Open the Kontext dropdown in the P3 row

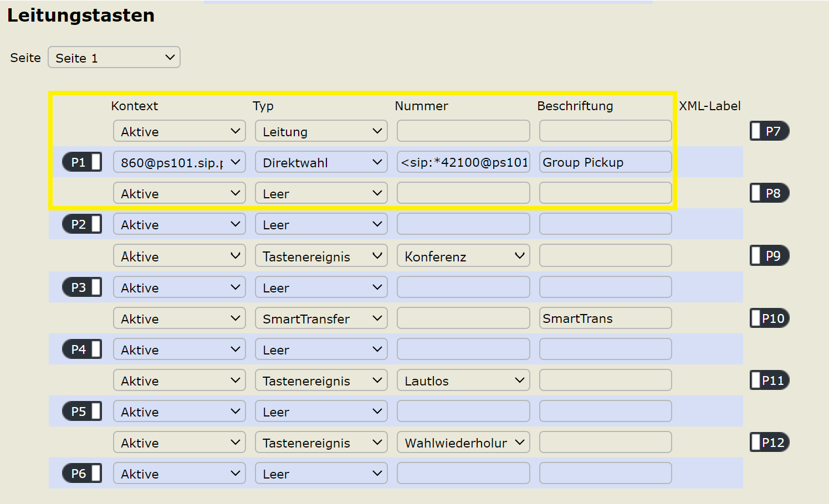(x=180, y=287)
